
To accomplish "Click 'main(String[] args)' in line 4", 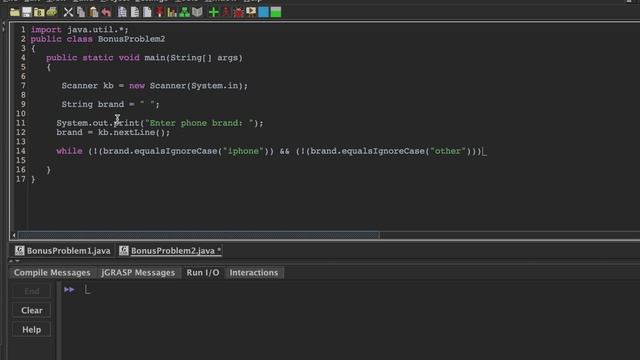I will coord(193,58).
